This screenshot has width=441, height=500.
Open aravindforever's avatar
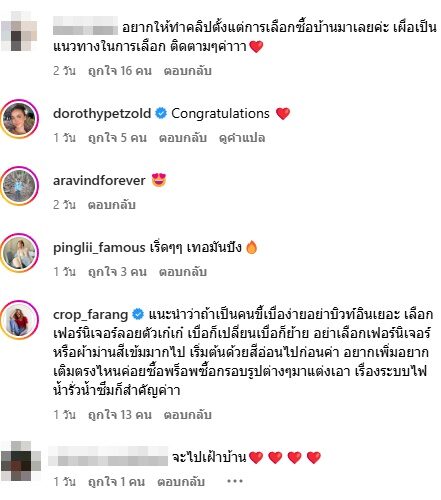tap(19, 186)
